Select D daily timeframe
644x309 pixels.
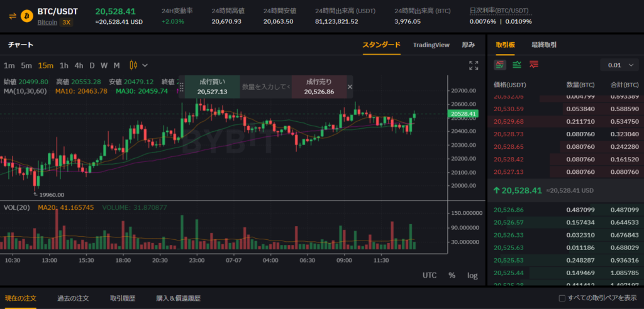[x=92, y=65]
